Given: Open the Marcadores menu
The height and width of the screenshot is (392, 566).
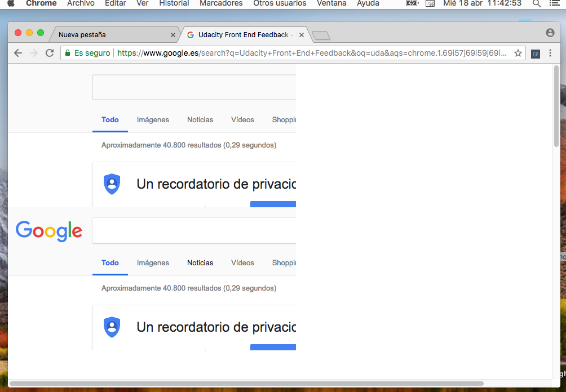Looking at the screenshot, I should click(x=221, y=3).
